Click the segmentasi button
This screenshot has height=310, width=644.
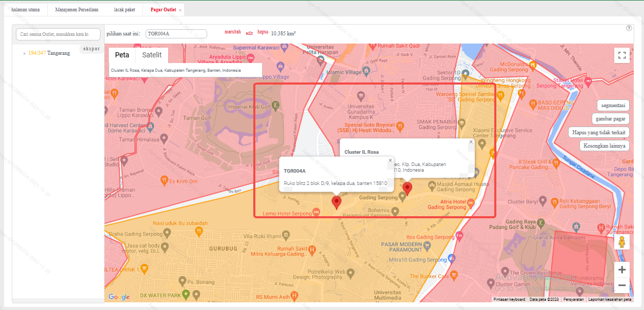pos(613,106)
